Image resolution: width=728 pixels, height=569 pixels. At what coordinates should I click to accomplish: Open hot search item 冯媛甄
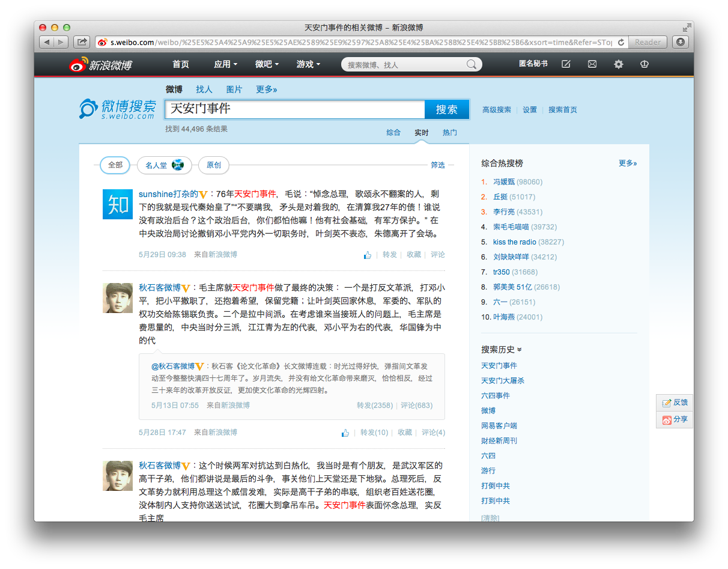tap(504, 182)
